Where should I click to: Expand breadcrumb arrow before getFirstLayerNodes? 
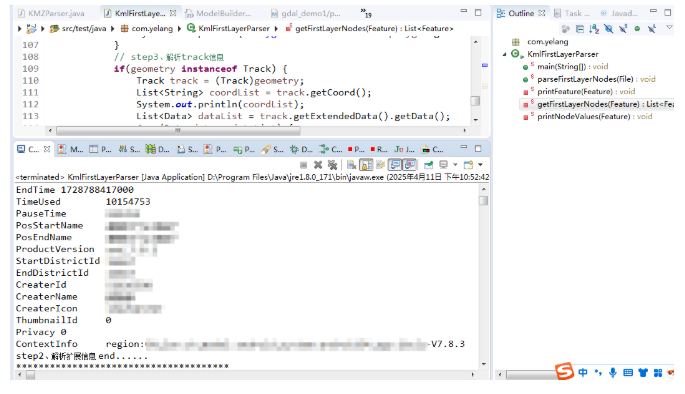coord(277,29)
